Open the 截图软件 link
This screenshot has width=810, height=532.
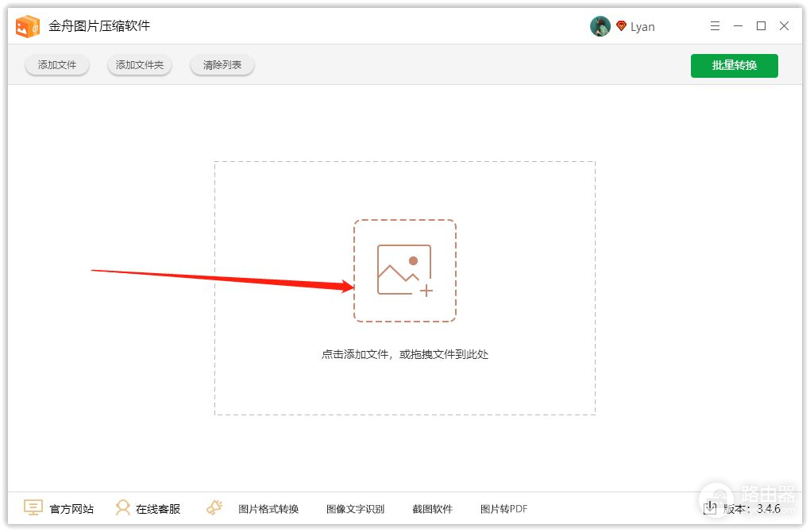pyautogui.click(x=432, y=509)
